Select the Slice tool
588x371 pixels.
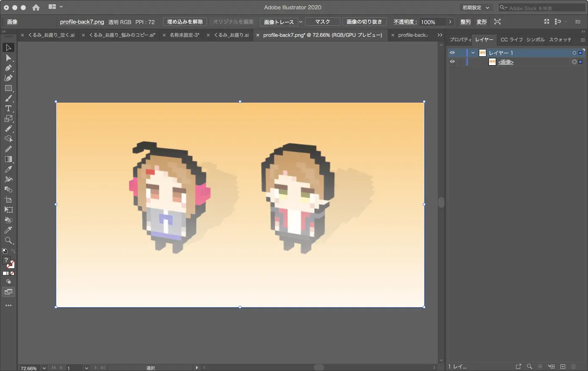(8, 230)
